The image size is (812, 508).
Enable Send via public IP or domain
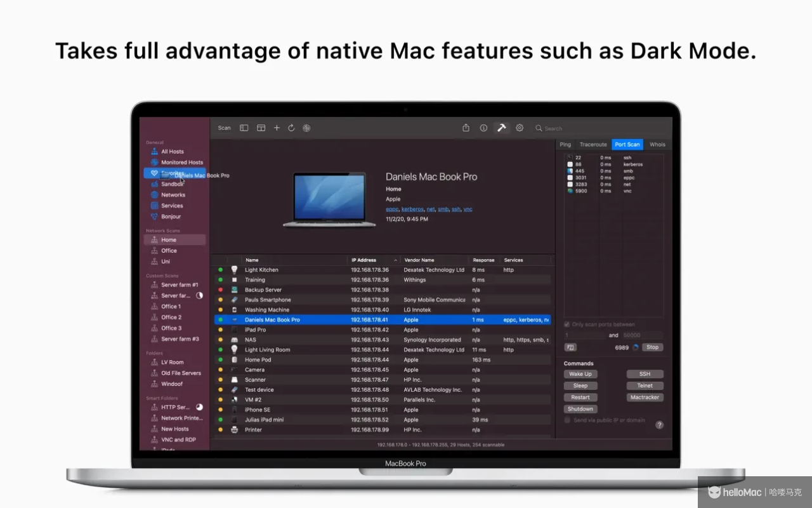pyautogui.click(x=567, y=420)
